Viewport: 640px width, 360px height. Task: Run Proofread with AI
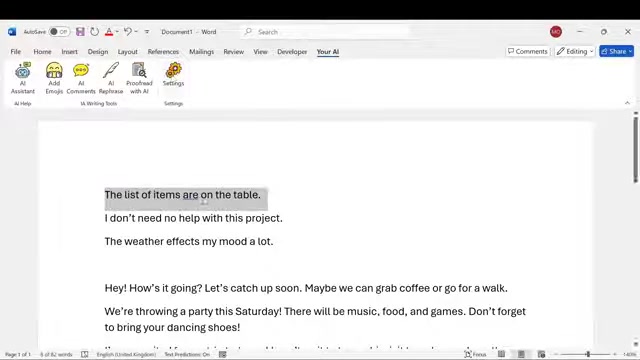[139, 78]
